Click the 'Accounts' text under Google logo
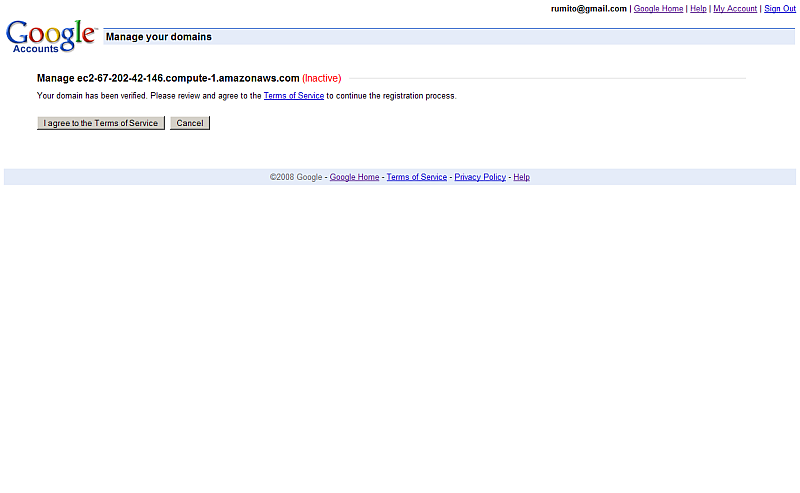This screenshot has height=493, width=800. click(36, 49)
